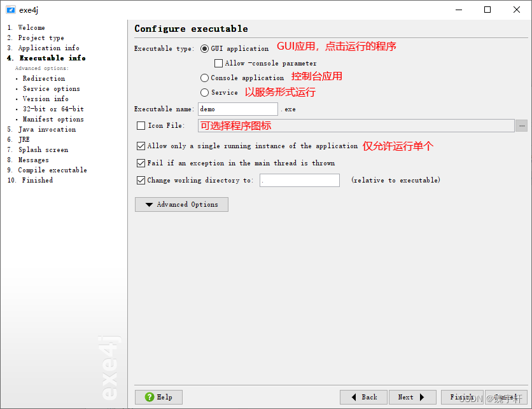Select Service as executable type
The image size is (532, 409).
coord(204,92)
